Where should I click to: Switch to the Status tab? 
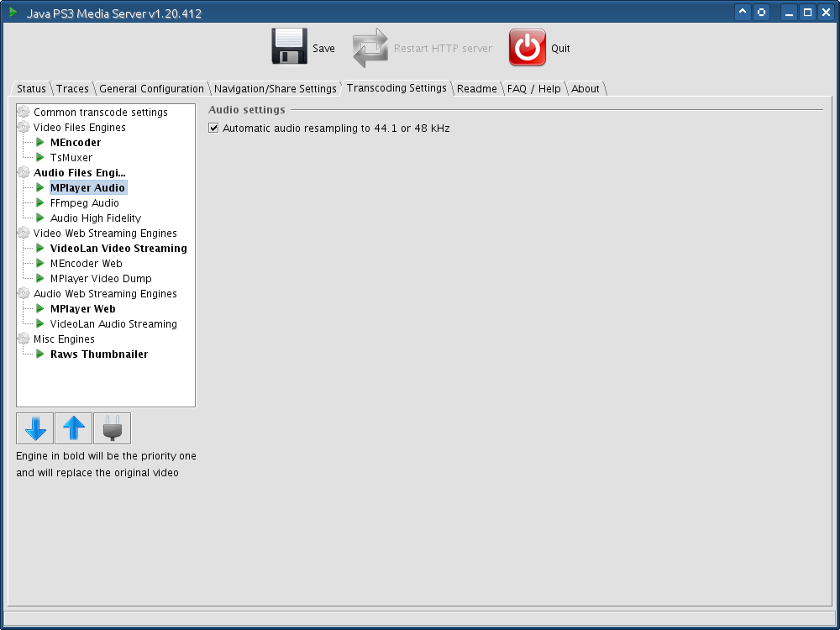click(x=31, y=89)
